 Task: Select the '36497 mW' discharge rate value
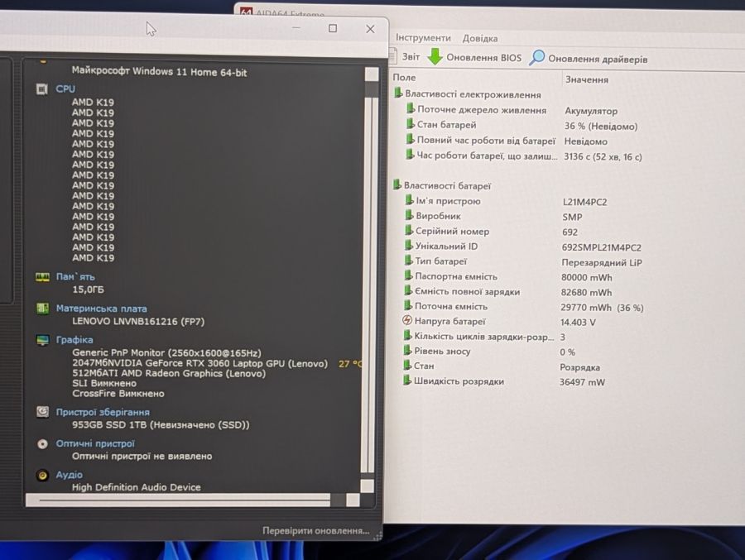(x=582, y=382)
